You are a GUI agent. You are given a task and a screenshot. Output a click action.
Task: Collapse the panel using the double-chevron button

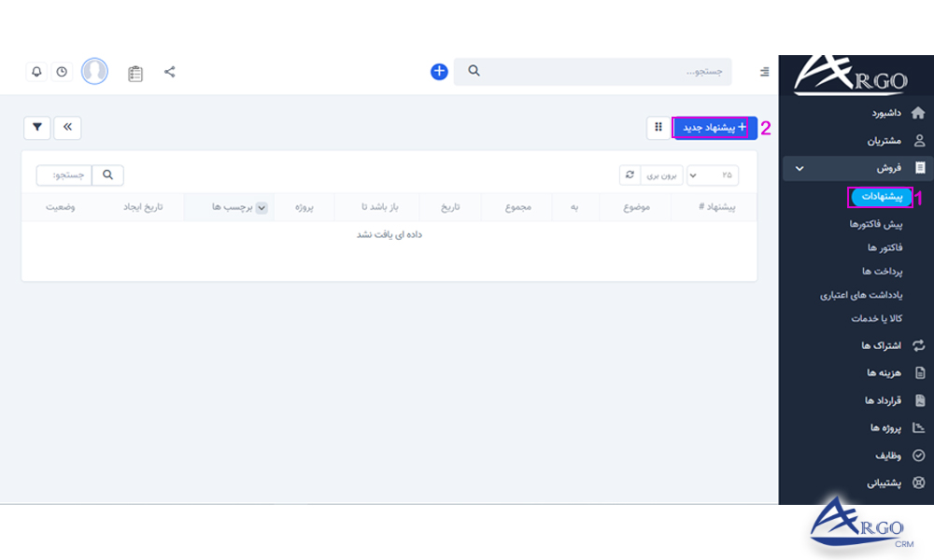click(67, 128)
